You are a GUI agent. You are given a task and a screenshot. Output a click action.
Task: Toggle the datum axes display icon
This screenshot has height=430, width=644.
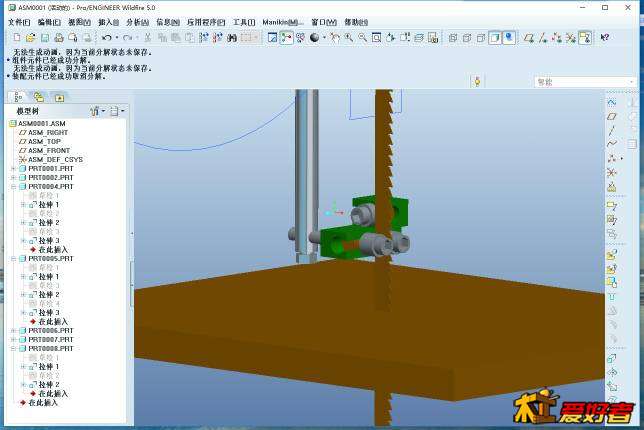pos(543,38)
